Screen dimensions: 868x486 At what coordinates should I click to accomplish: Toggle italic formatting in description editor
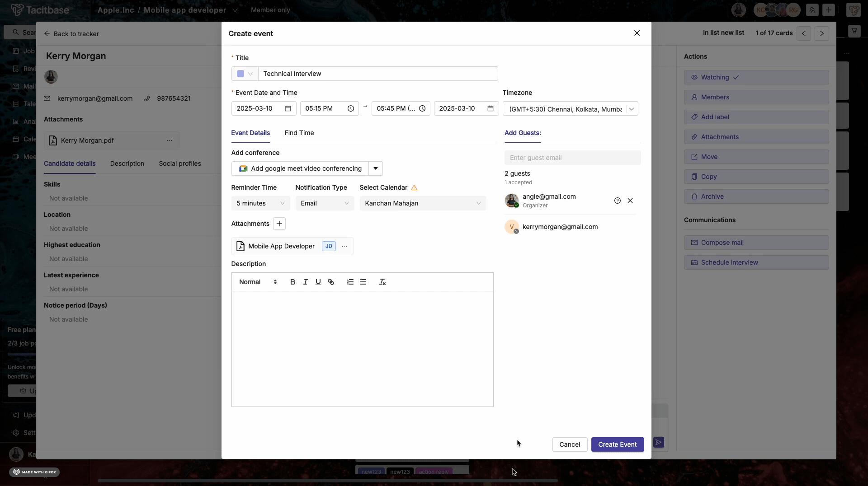[x=305, y=282]
